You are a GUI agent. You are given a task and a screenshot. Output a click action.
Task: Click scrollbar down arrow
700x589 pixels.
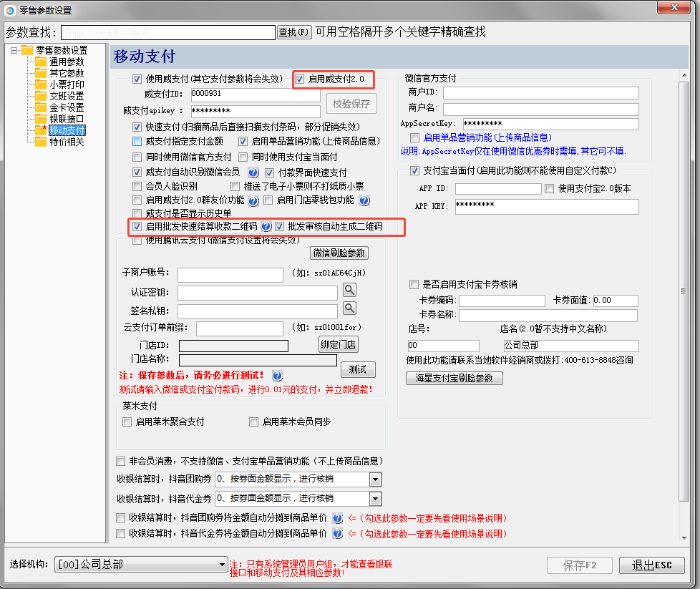point(684,538)
